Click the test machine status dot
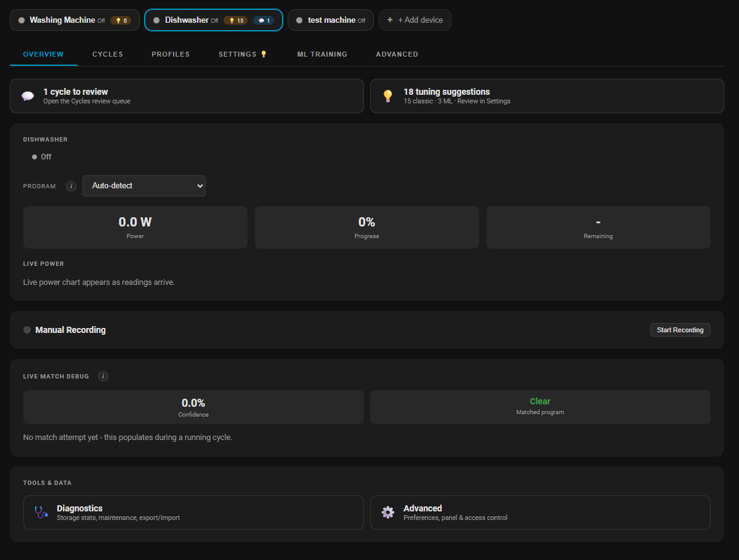Viewport: 739px width, 560px height. tap(299, 20)
